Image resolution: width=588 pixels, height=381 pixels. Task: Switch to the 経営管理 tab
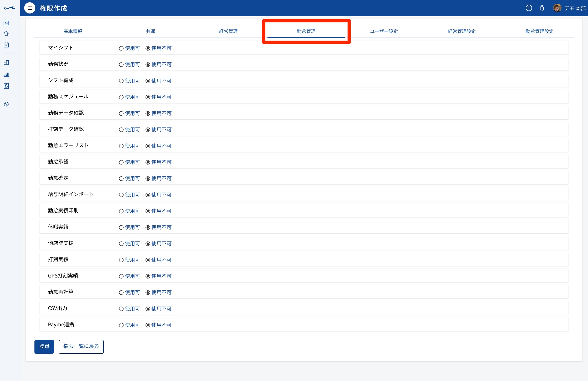(x=229, y=31)
